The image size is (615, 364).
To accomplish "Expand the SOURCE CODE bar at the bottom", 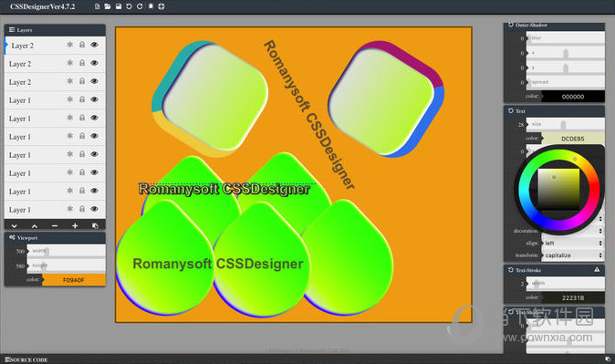I will coord(26,359).
